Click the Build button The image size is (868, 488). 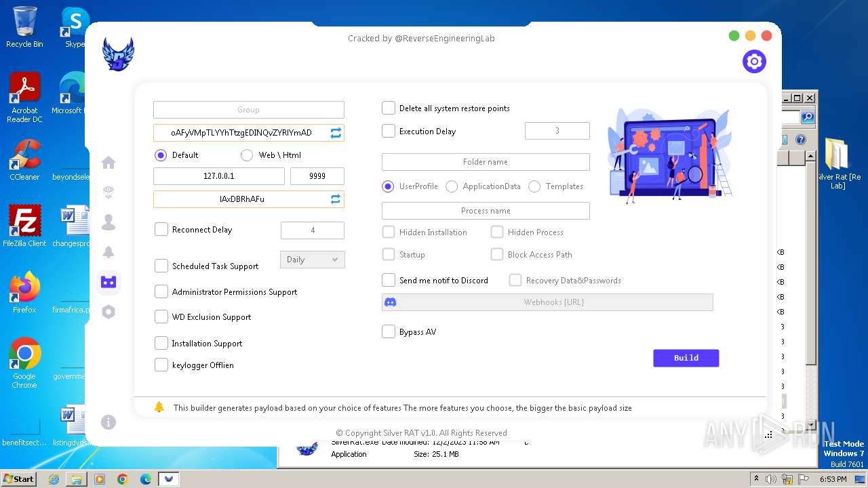tap(686, 358)
